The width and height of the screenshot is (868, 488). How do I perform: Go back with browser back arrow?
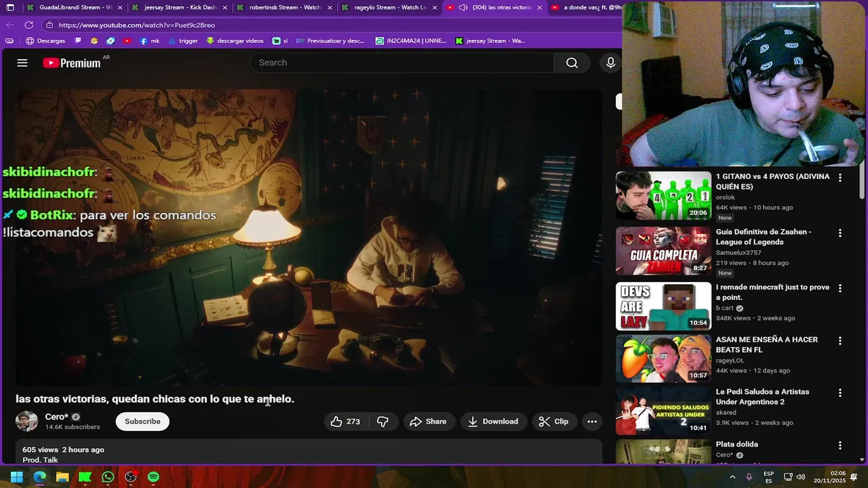[x=10, y=25]
